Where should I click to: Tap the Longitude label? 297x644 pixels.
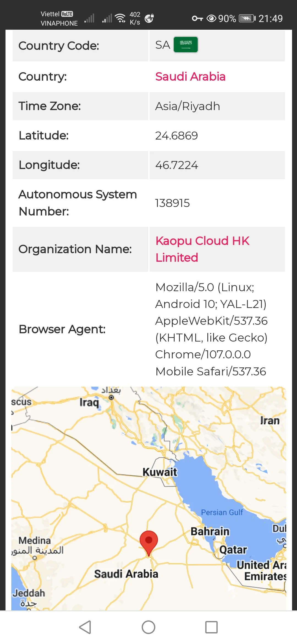pyautogui.click(x=49, y=165)
